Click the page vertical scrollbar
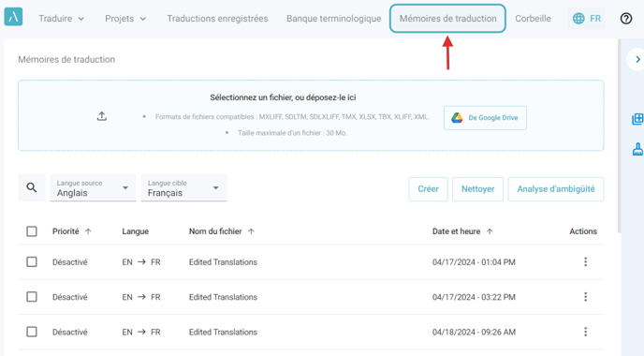The width and height of the screenshot is (644, 356). (619, 136)
